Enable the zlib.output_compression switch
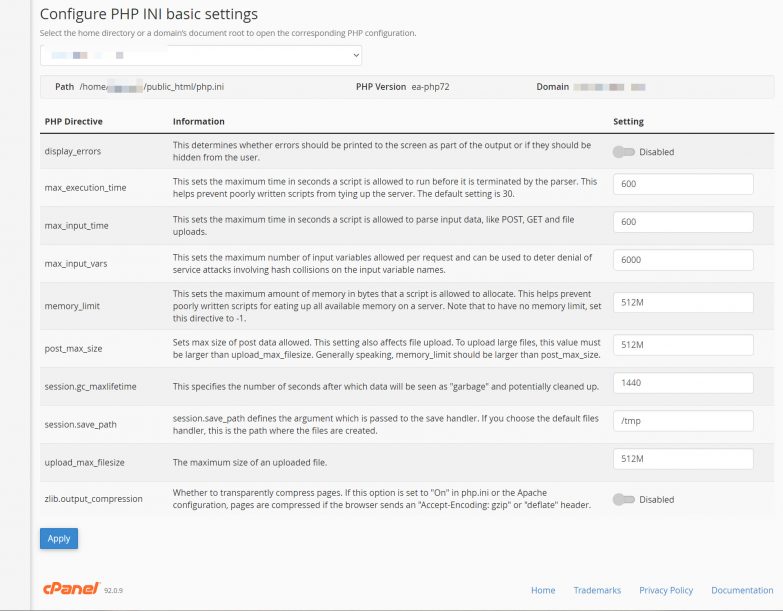This screenshot has height=611, width=783. (624, 499)
